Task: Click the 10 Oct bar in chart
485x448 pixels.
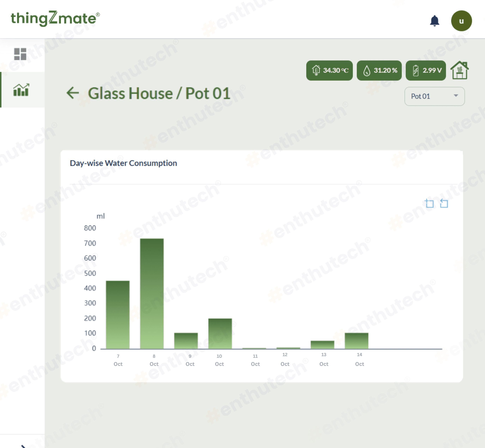Action: [x=220, y=334]
